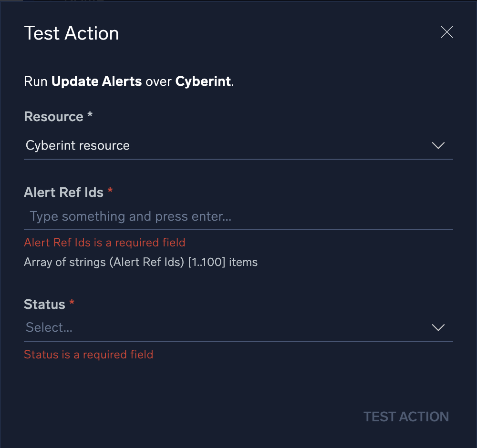
Task: Expand the Cyberint resource selector
Action: tap(238, 145)
